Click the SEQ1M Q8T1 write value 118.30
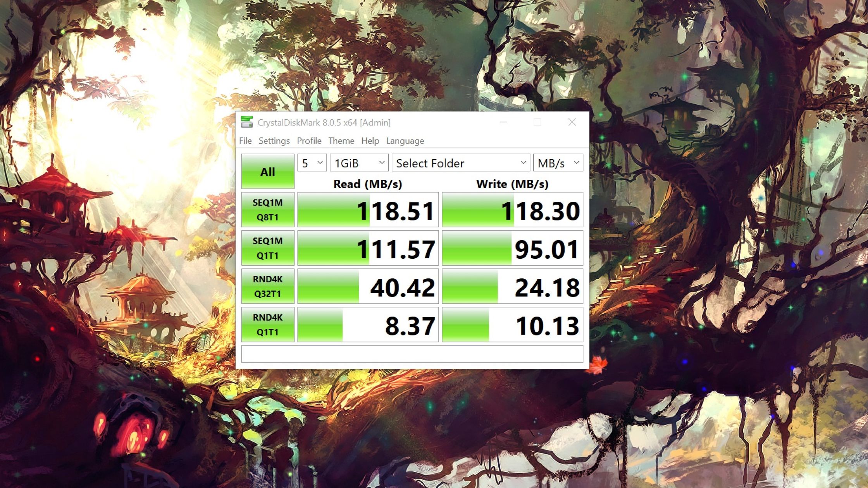 [513, 210]
